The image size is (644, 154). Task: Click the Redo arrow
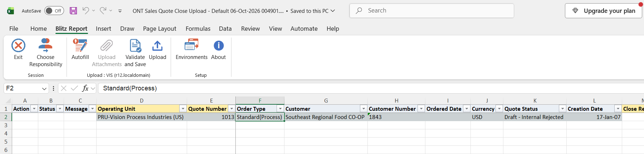click(103, 11)
